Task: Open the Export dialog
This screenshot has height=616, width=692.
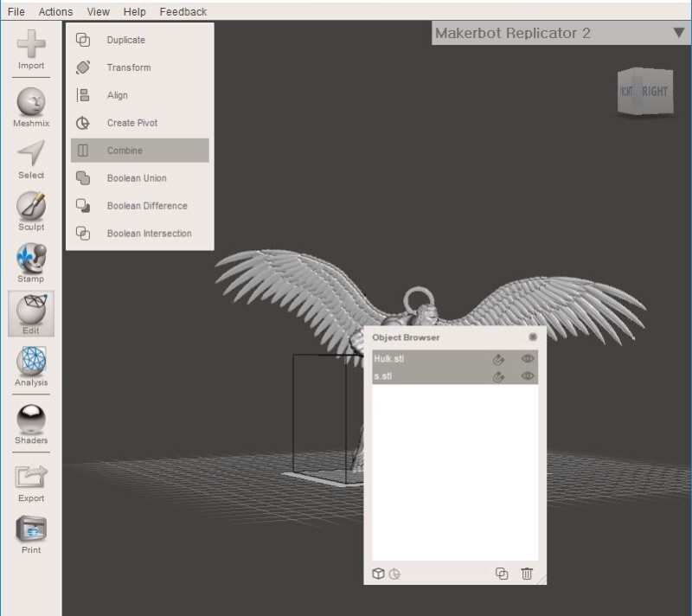Action: pyautogui.click(x=31, y=484)
